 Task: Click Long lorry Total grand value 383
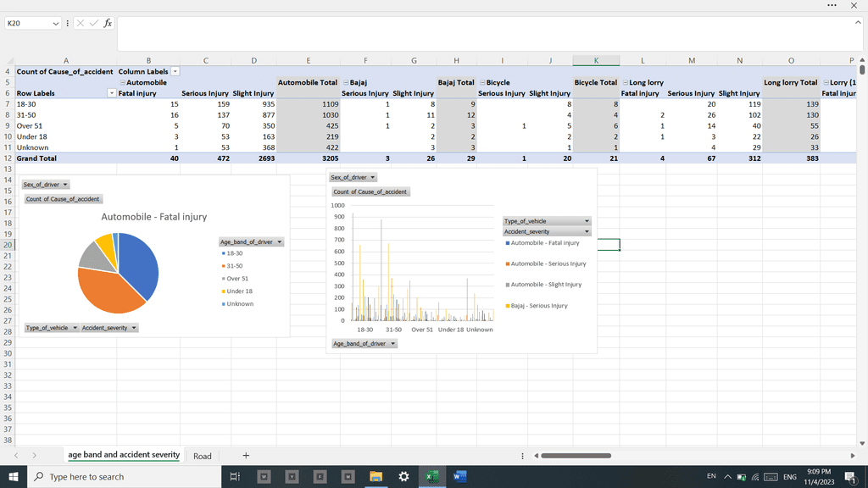tap(791, 158)
